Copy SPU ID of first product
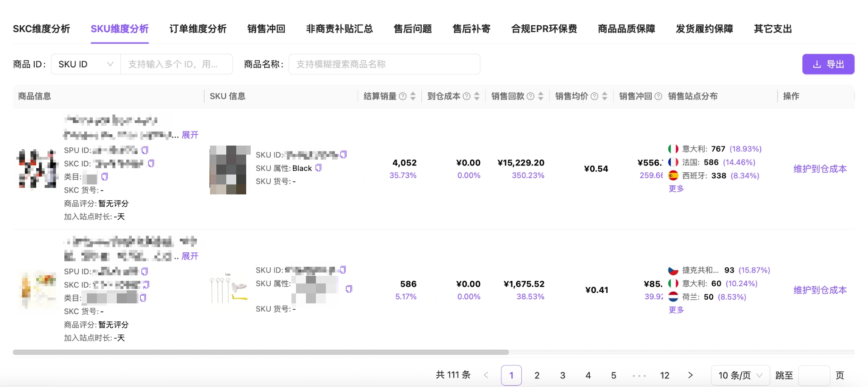This screenshot has height=387, width=868. point(145,150)
